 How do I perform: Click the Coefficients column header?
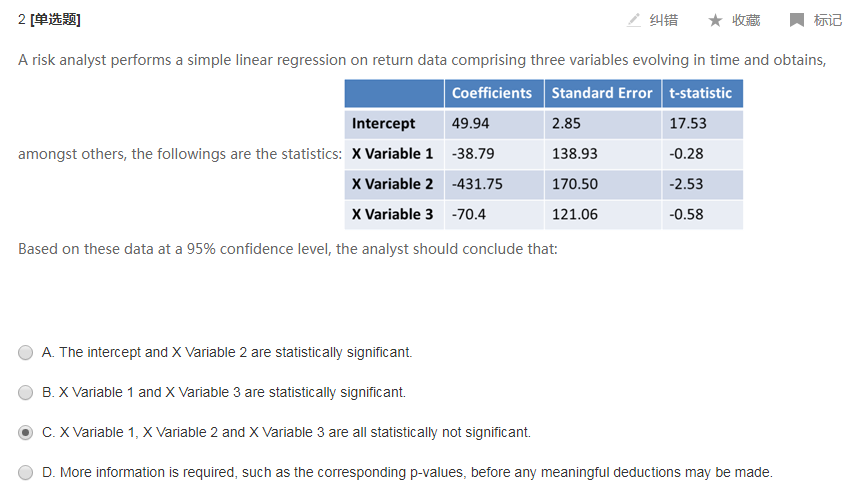(x=494, y=93)
